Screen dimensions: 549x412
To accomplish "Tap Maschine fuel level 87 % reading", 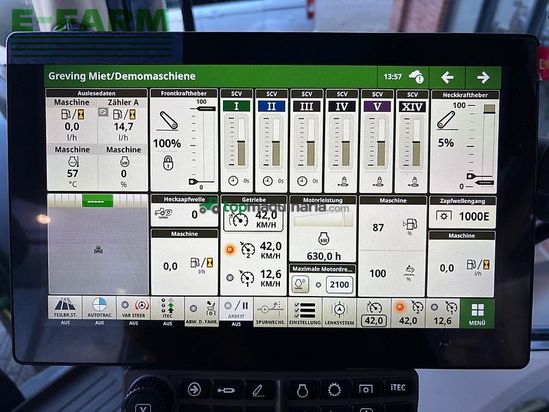I will tap(392, 227).
